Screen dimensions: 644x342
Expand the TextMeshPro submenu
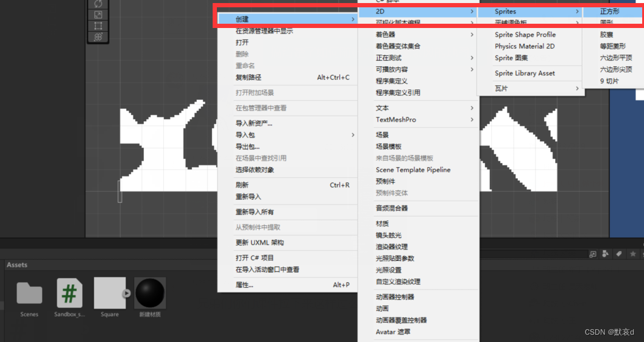[418, 119]
